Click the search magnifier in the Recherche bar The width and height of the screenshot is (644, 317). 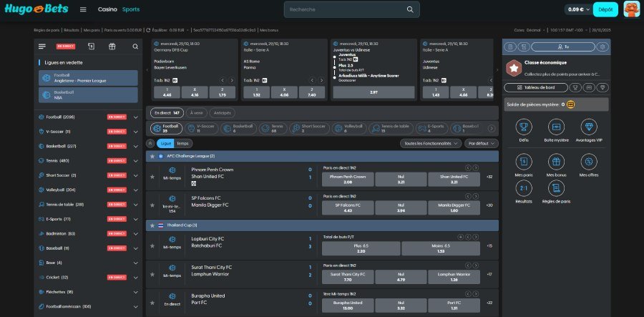pos(410,9)
